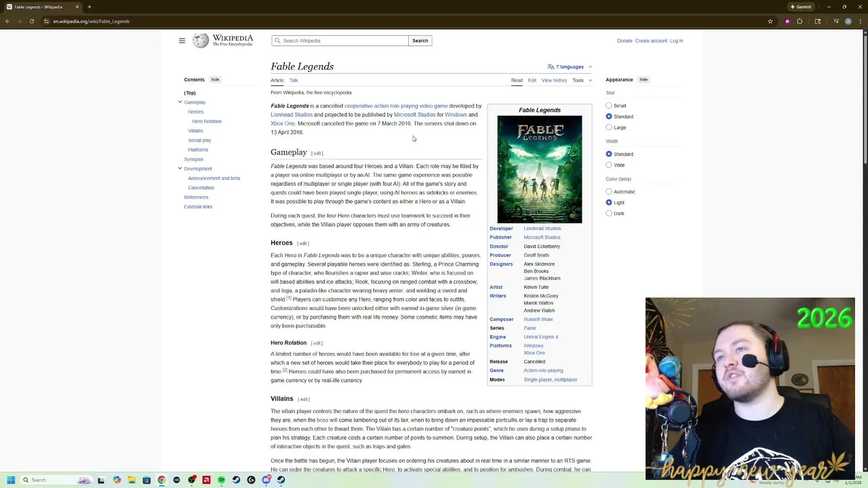Viewport: 868px width, 488px height.
Task: Open the 7 languages dropdown
Action: pos(570,67)
